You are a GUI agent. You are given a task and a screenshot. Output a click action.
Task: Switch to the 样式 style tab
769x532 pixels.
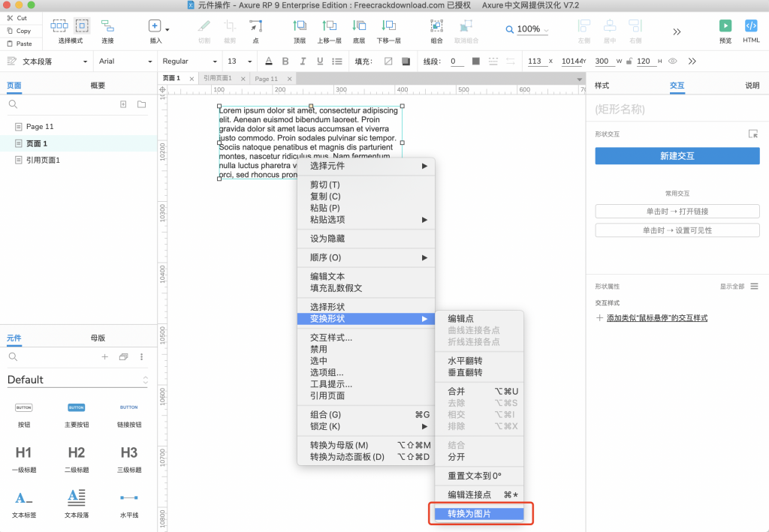602,86
